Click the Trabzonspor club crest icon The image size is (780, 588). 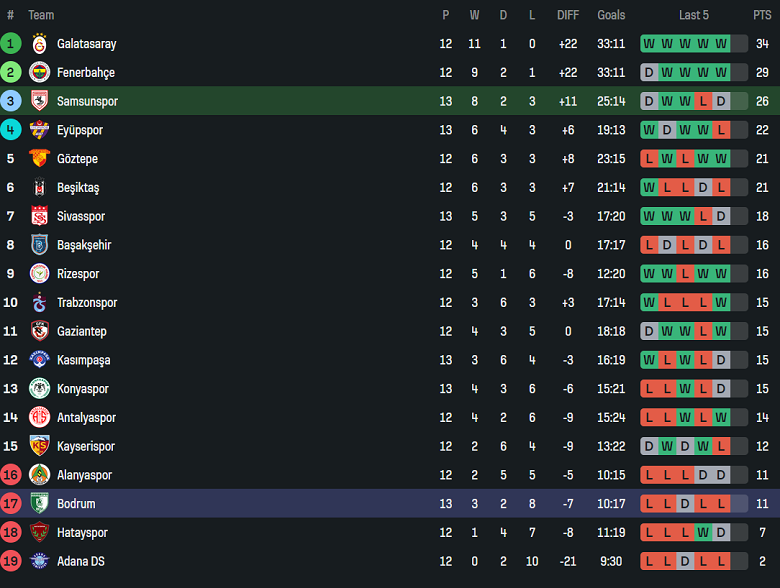pyautogui.click(x=40, y=302)
